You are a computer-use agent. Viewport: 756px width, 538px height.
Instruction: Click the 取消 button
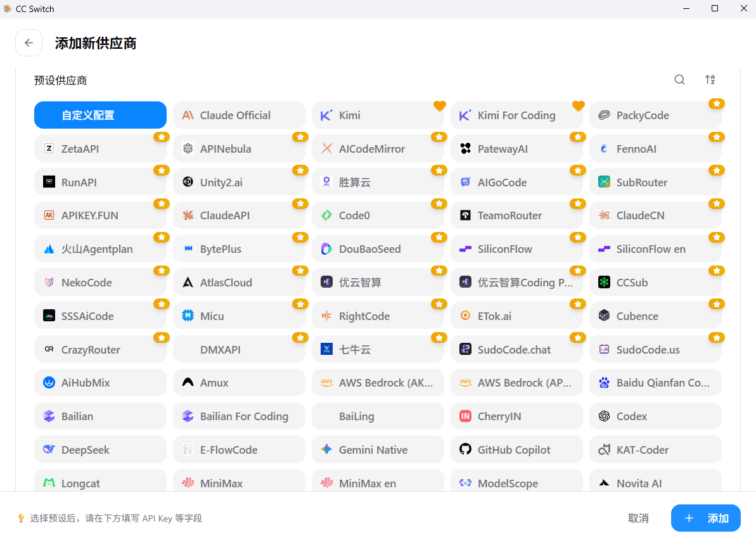click(x=638, y=518)
